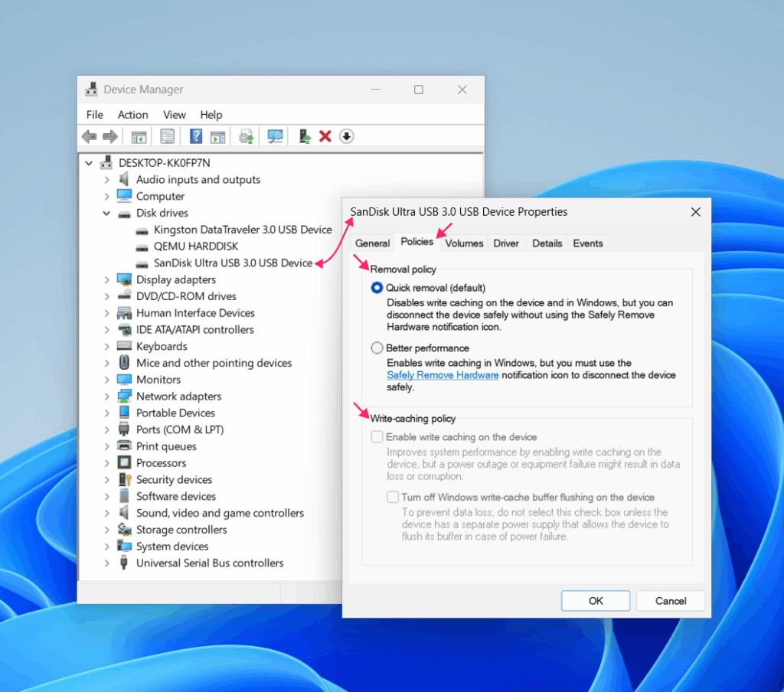The height and width of the screenshot is (692, 784).
Task: Click the Processors chip icon
Action: [124, 462]
